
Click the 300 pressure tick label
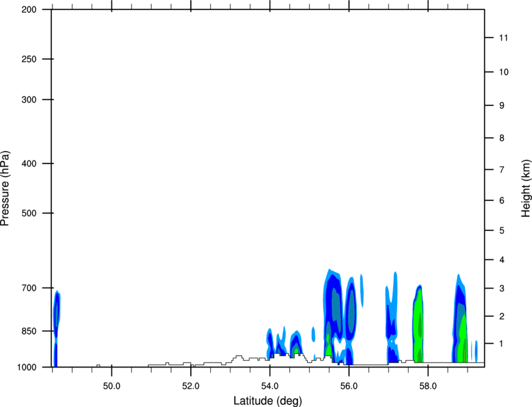29,100
